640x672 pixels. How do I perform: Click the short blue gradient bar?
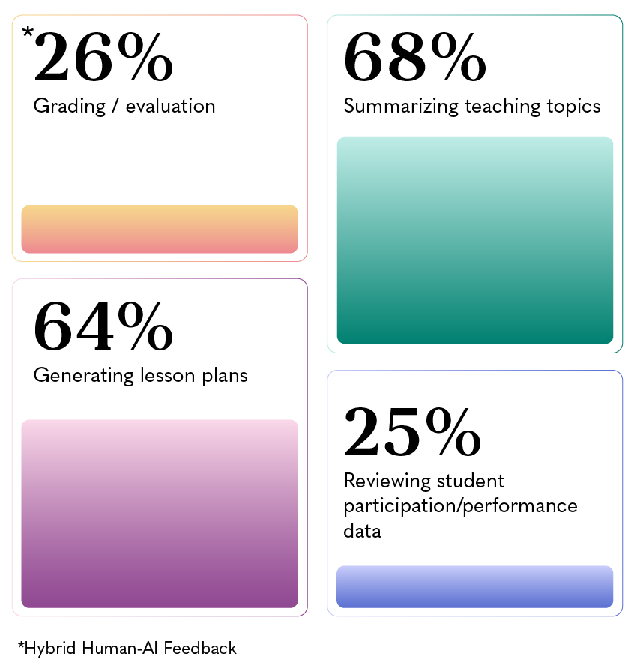[x=475, y=586]
